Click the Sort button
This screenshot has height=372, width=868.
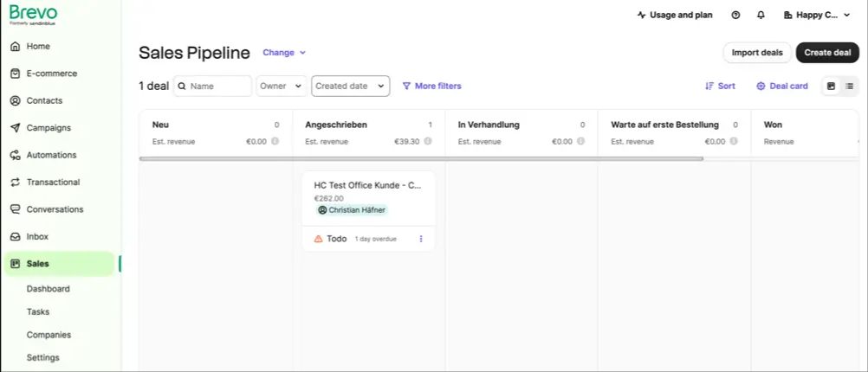[x=720, y=86]
